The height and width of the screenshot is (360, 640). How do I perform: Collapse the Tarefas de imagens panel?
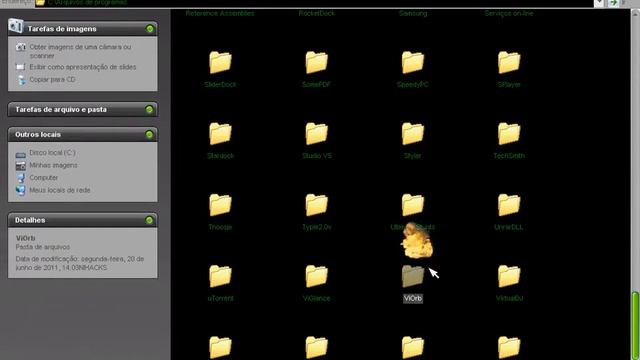coord(150,29)
